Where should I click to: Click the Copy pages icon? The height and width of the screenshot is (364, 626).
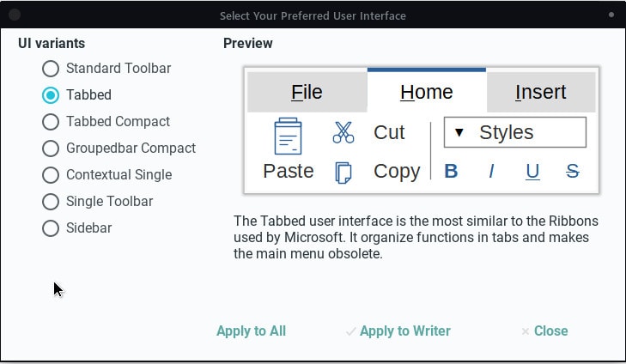(x=343, y=172)
